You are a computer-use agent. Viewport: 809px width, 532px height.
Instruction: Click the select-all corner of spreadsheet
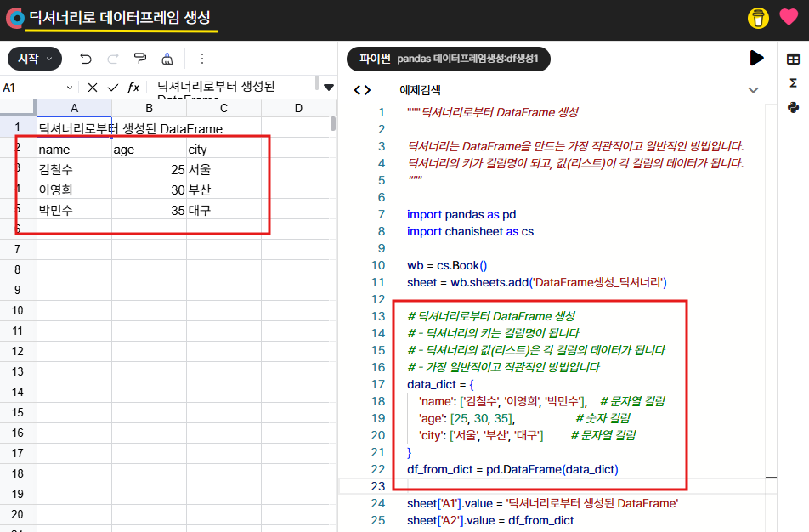[18, 107]
